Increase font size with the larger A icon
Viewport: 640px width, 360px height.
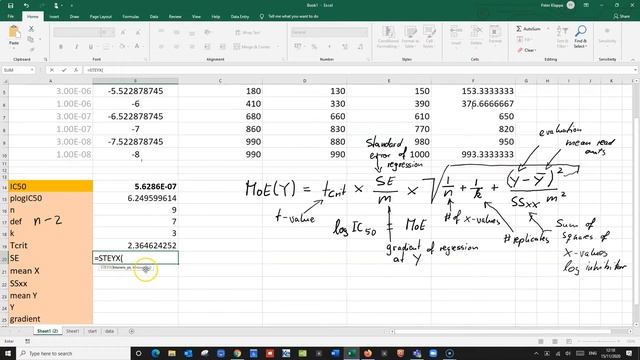(x=123, y=32)
